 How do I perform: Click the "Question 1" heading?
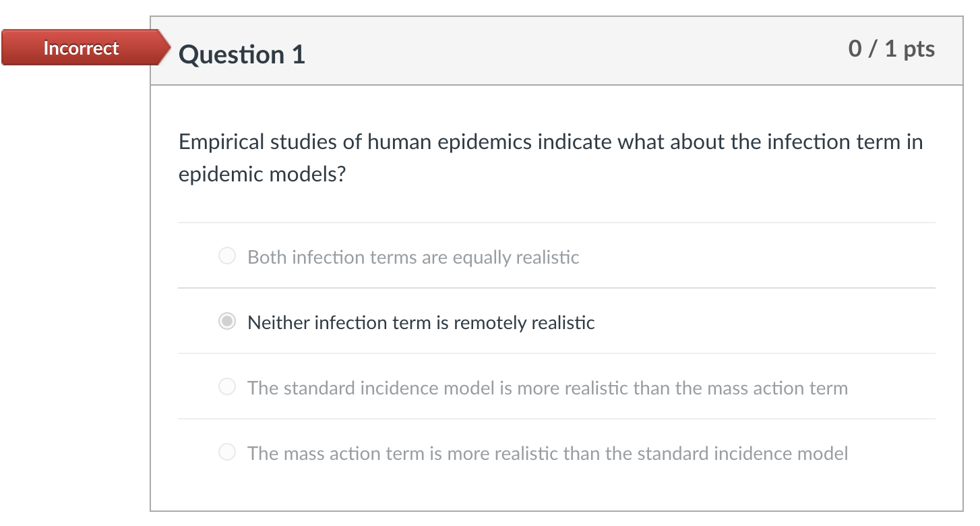pyautogui.click(x=241, y=54)
